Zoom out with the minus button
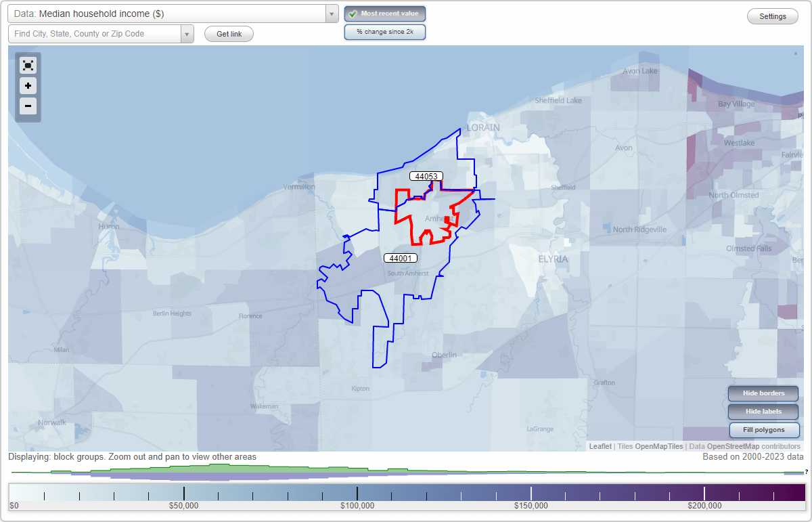Viewport: 812px width, 522px height. click(x=28, y=106)
